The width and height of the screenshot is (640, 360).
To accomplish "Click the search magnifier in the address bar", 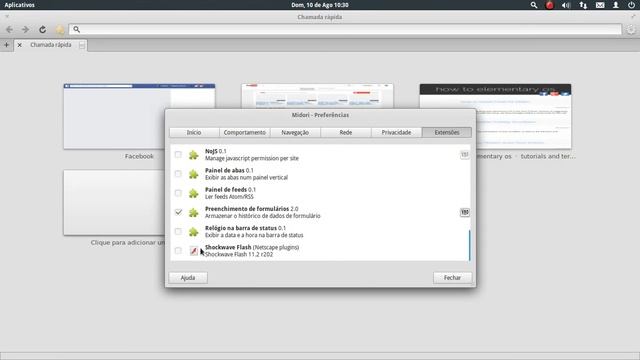I will [x=76, y=29].
